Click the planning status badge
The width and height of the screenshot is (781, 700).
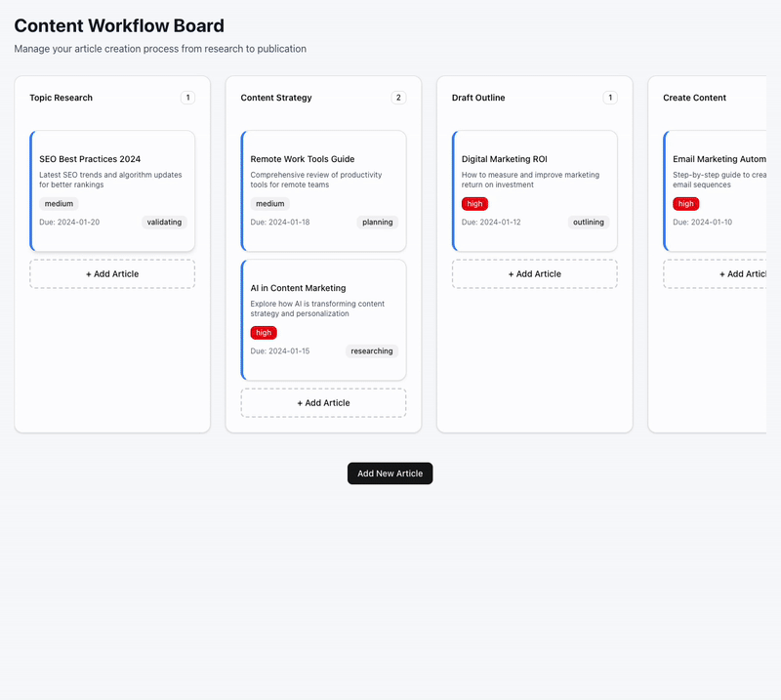(x=377, y=223)
